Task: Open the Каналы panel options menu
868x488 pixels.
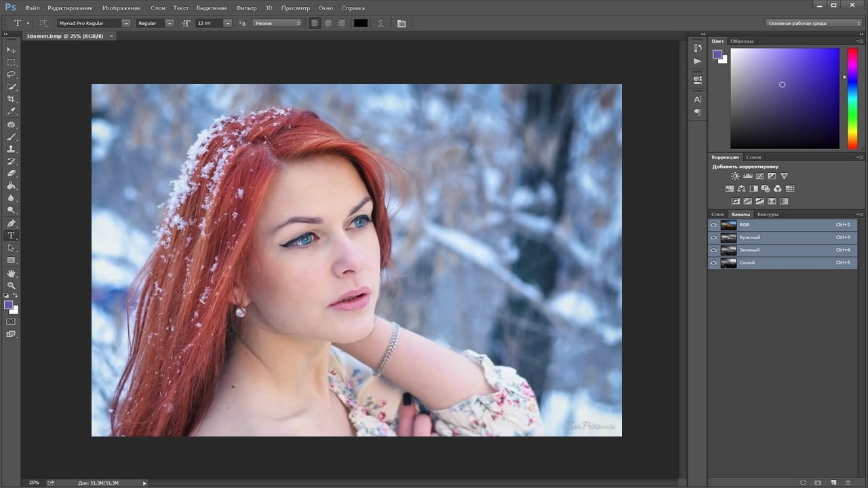Action: click(859, 214)
